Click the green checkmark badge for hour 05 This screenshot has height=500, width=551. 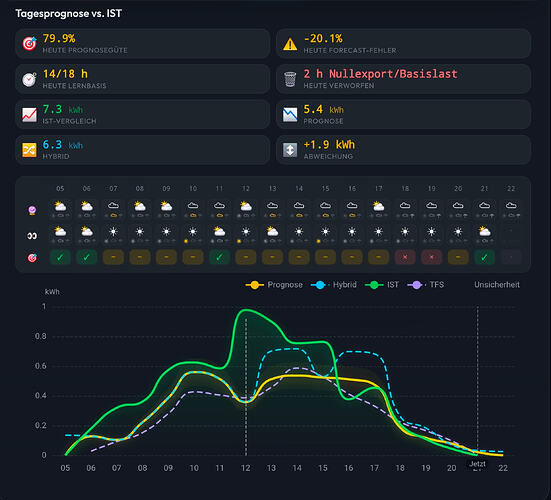[x=60, y=257]
